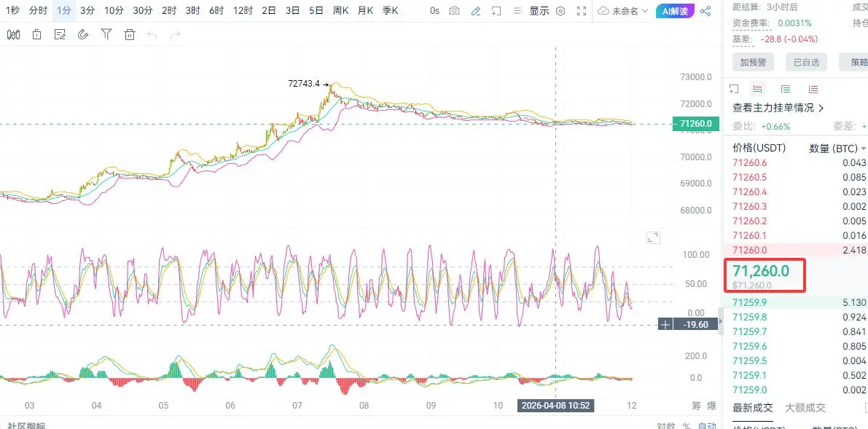
Task: Switch to the 30分 timeframe
Action: pos(143,10)
